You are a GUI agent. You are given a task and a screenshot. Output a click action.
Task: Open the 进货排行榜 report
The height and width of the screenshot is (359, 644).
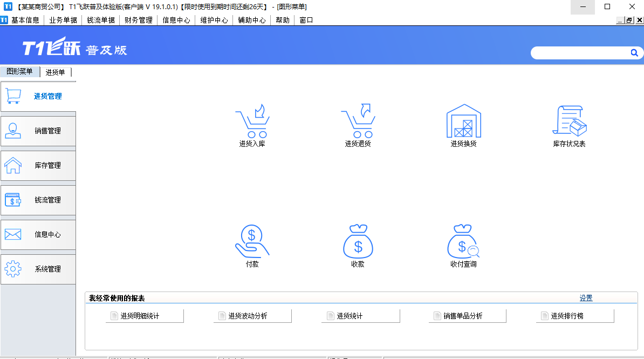click(575, 316)
